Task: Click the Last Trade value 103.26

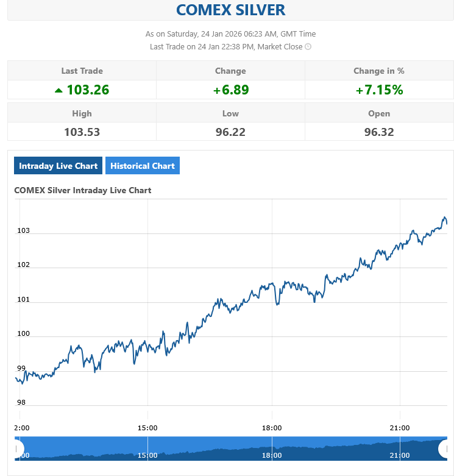Action: point(88,90)
